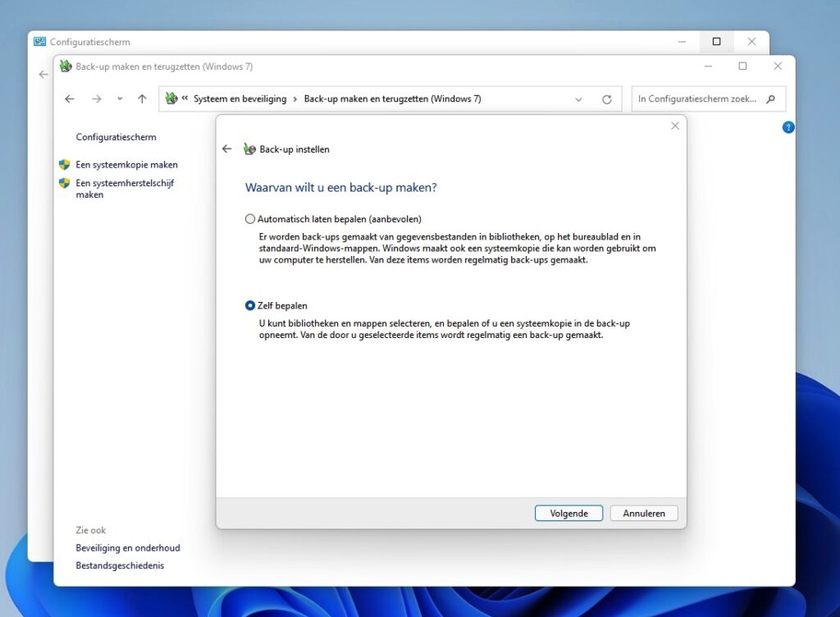The height and width of the screenshot is (617, 840).
Task: Maximize the Back-up maken en terugzetten window
Action: [742, 66]
